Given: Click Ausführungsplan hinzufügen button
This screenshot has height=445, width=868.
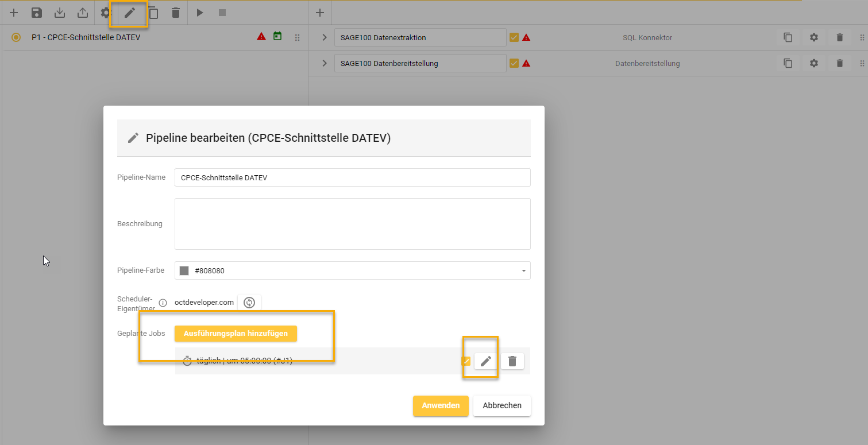Looking at the screenshot, I should click(x=236, y=334).
